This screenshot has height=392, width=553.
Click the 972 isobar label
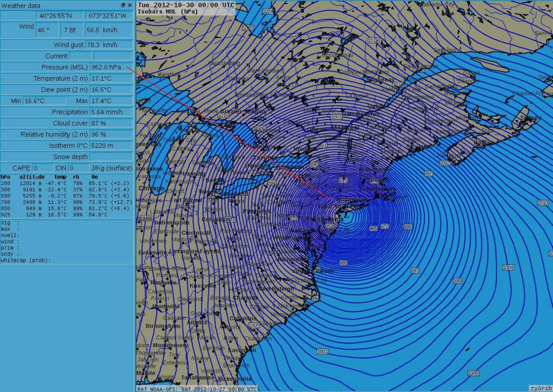[384, 226]
